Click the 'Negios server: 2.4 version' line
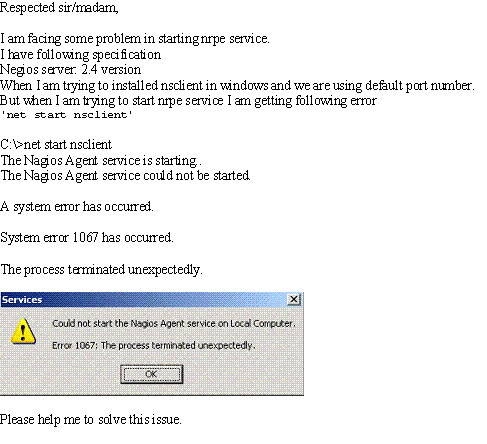The height and width of the screenshot is (444, 487). click(70, 70)
